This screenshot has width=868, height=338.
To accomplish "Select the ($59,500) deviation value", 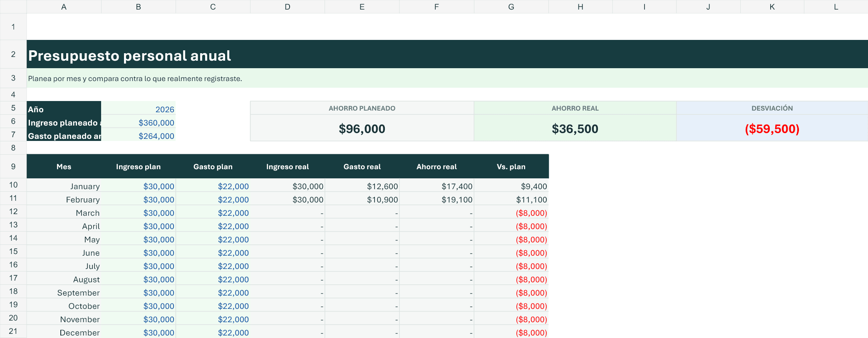I will 772,129.
